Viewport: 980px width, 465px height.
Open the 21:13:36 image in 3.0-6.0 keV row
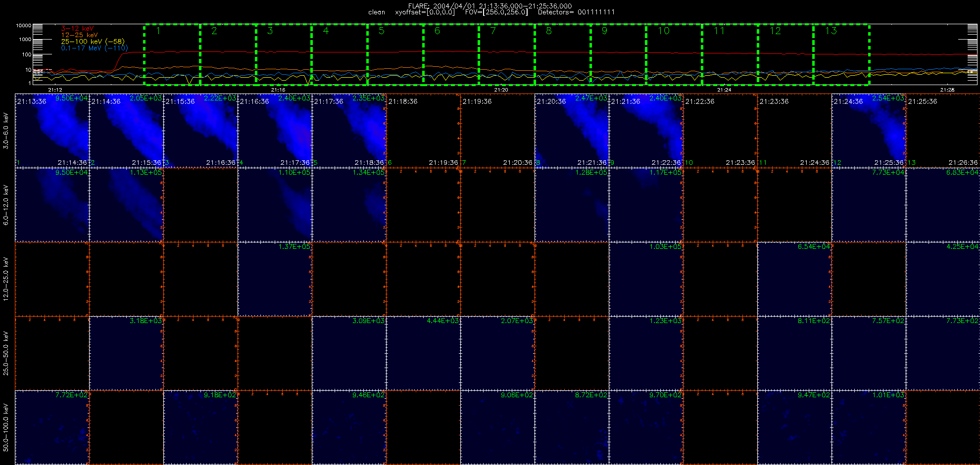click(52, 131)
